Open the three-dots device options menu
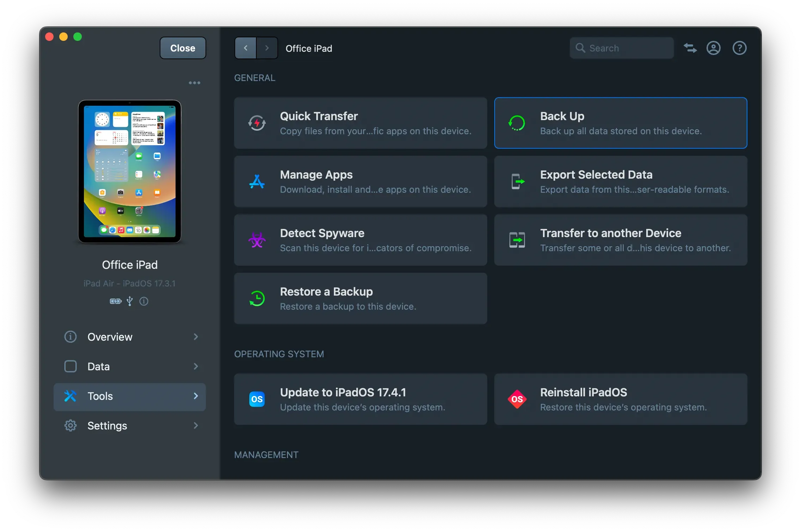 tap(194, 83)
